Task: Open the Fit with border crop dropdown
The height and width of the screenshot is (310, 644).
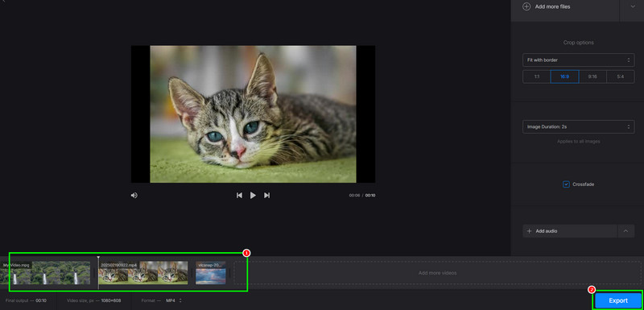Action: coord(578,60)
